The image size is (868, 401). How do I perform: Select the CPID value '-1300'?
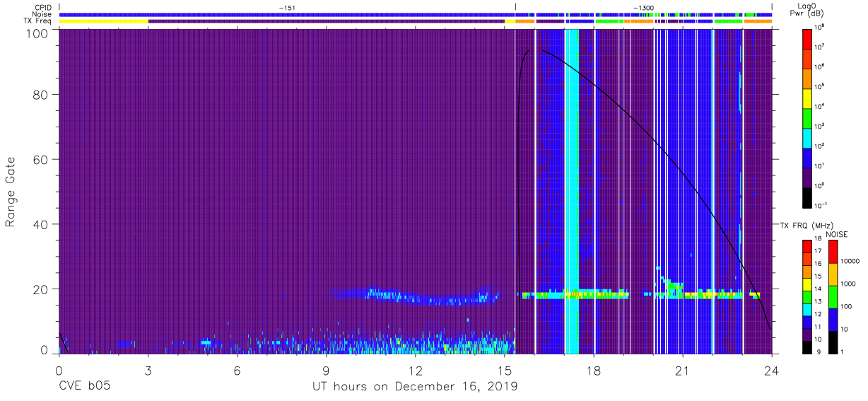click(643, 7)
